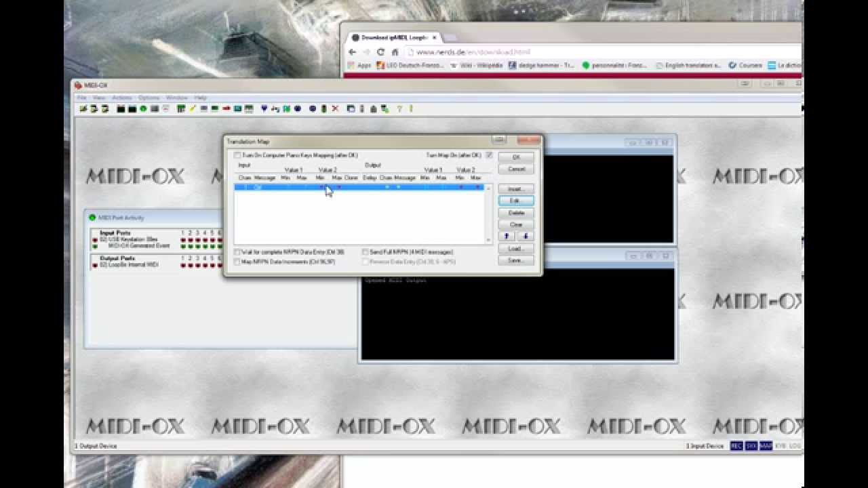
Task: Check Wait for complete NRPN Data Entry
Action: 237,252
